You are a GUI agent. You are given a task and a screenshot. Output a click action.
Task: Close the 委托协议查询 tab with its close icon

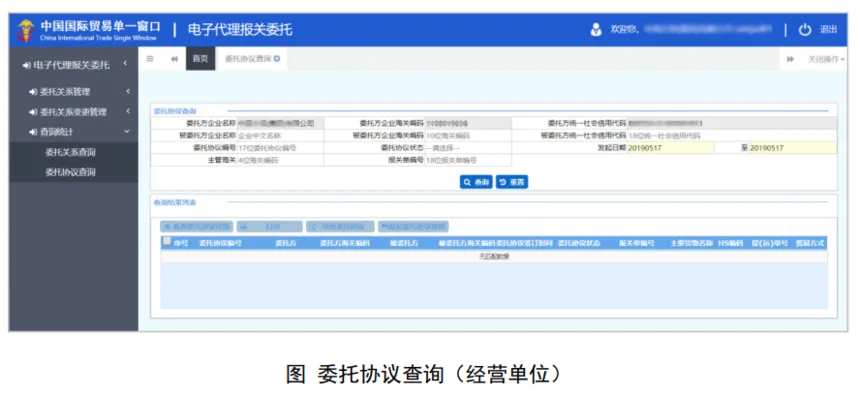click(x=277, y=59)
